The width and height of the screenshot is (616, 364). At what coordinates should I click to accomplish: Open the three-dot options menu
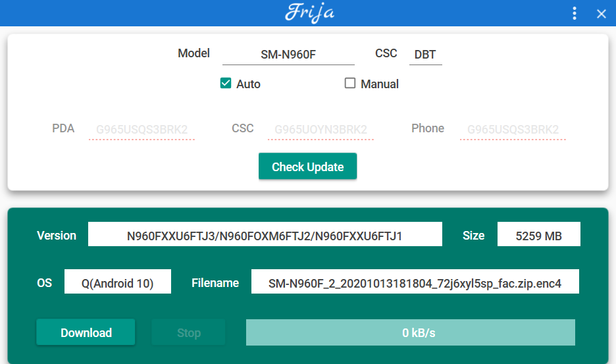(x=575, y=14)
